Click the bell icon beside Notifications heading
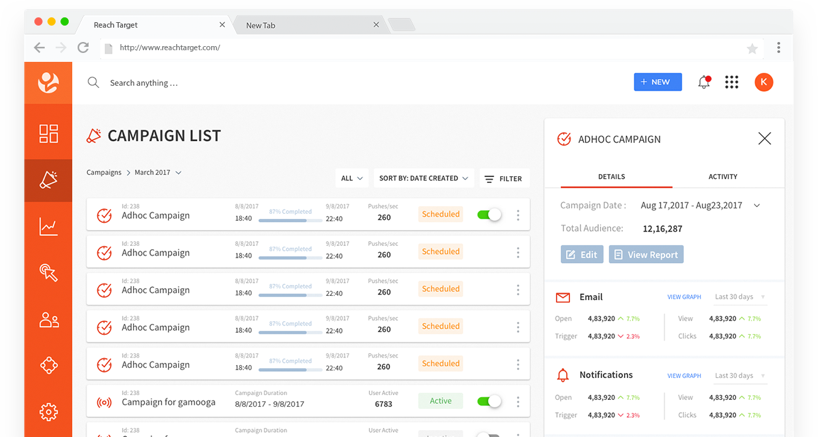818x437 pixels. (x=563, y=375)
